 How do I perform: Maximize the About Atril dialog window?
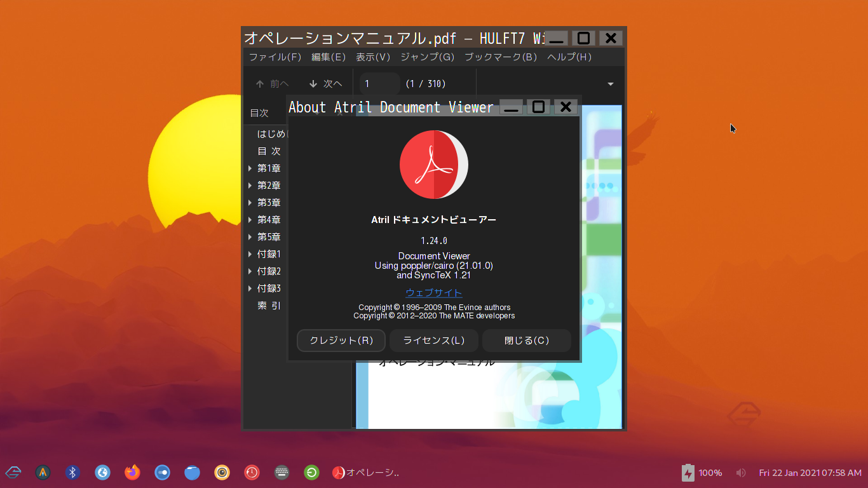[538, 107]
